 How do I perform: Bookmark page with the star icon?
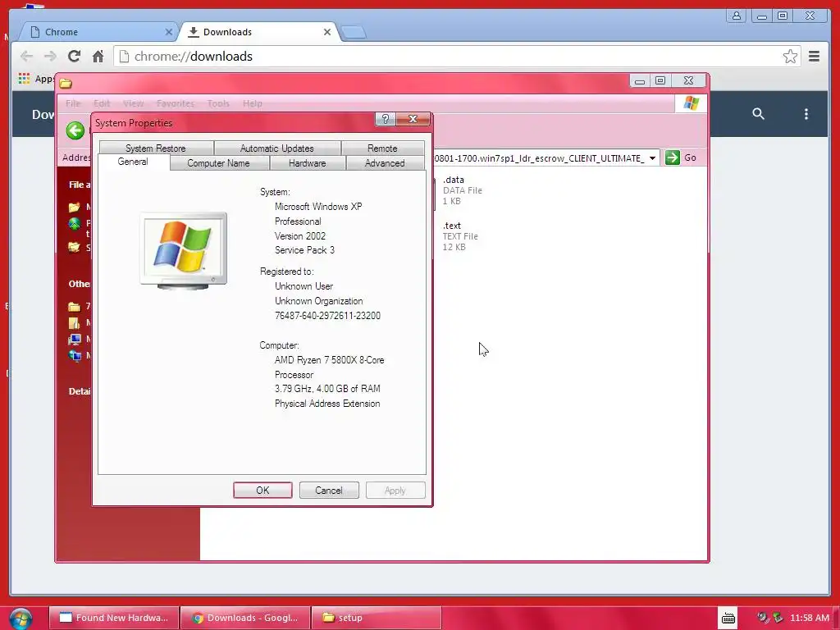[x=790, y=57]
